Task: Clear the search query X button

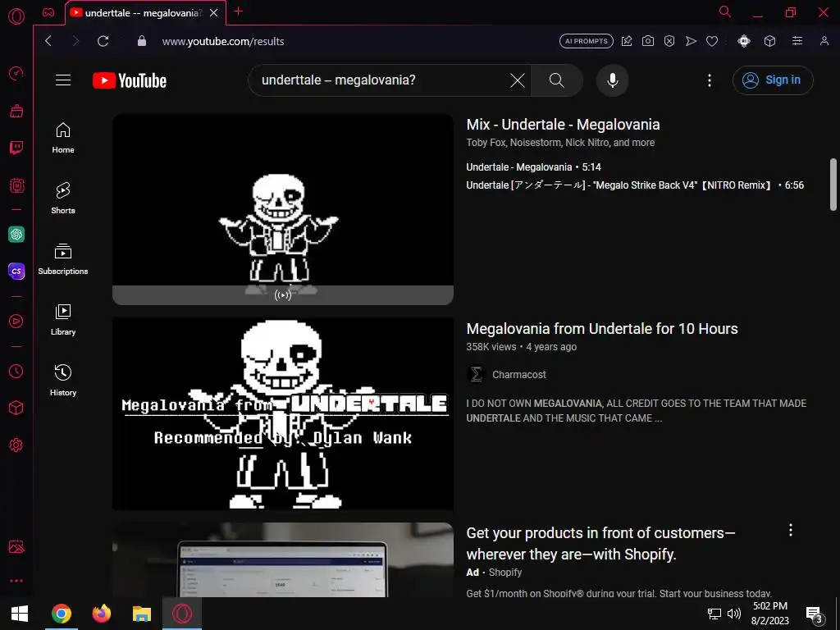Action: [x=518, y=80]
